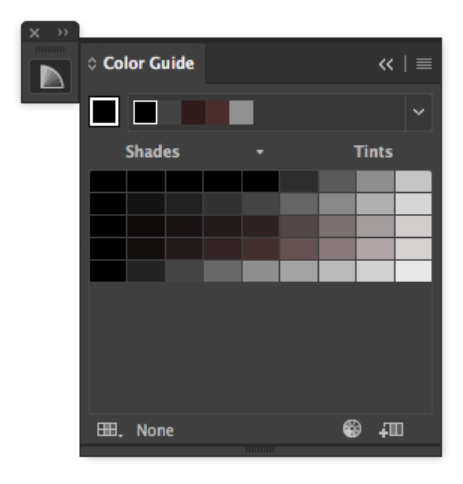Expand the dock using double-right arrows
The height and width of the screenshot is (484, 463).
point(63,32)
